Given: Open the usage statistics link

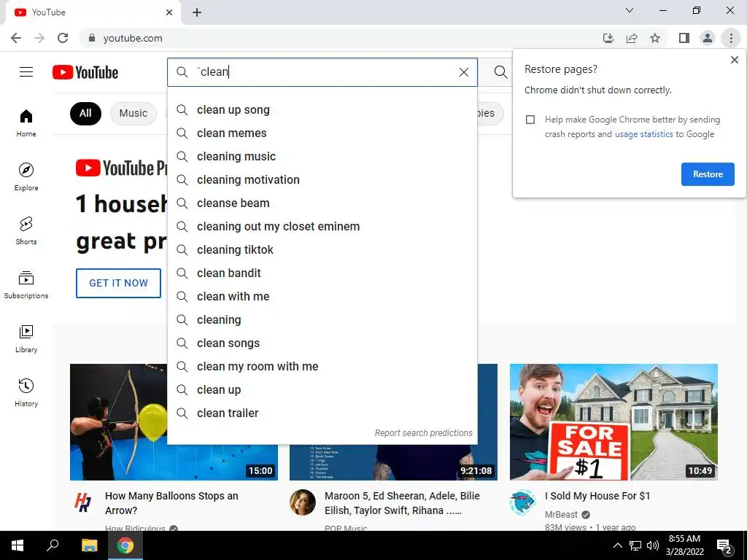Looking at the screenshot, I should [x=643, y=134].
